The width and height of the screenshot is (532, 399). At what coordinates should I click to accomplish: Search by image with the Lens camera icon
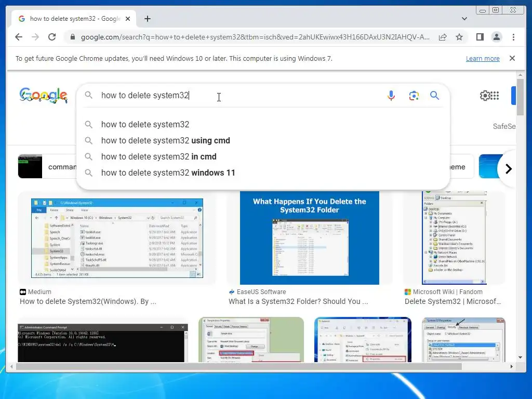click(414, 96)
